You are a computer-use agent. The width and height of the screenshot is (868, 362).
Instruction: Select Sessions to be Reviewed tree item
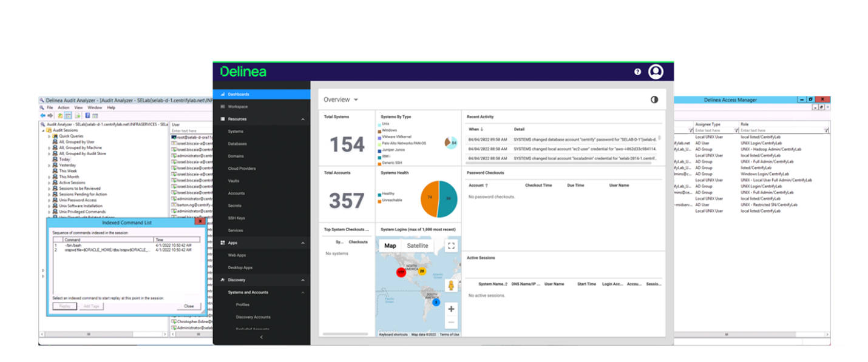coord(80,188)
